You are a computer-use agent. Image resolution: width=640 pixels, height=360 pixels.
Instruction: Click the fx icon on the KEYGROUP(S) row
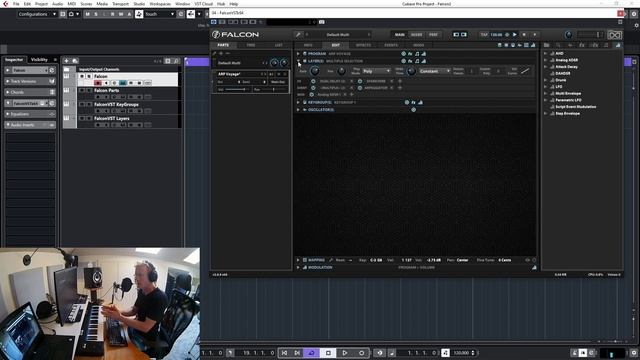tap(413, 102)
